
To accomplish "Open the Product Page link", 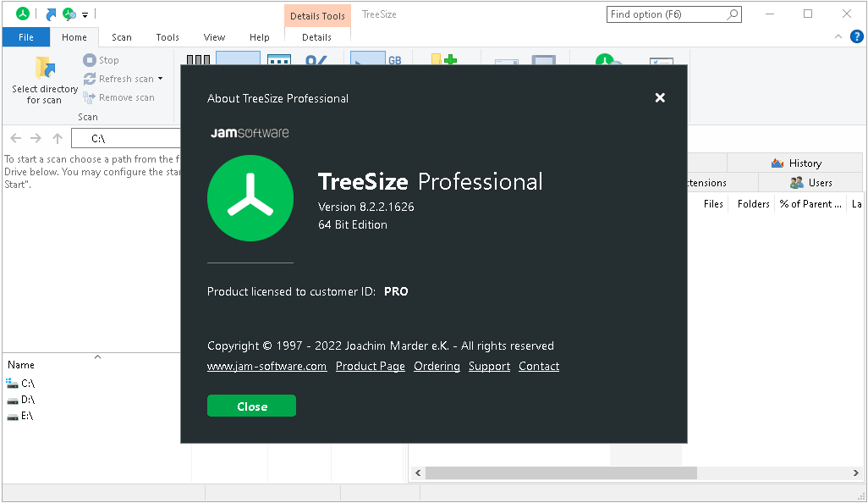I will click(x=371, y=366).
